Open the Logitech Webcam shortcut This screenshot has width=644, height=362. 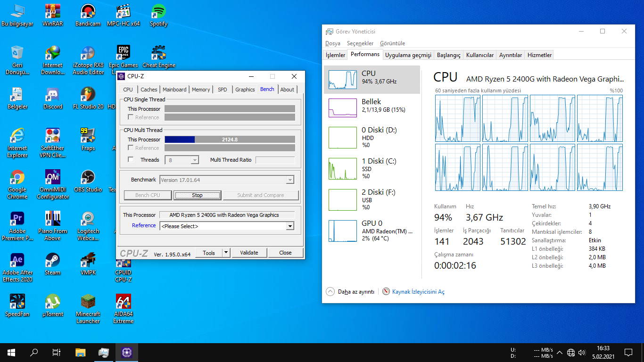88,226
